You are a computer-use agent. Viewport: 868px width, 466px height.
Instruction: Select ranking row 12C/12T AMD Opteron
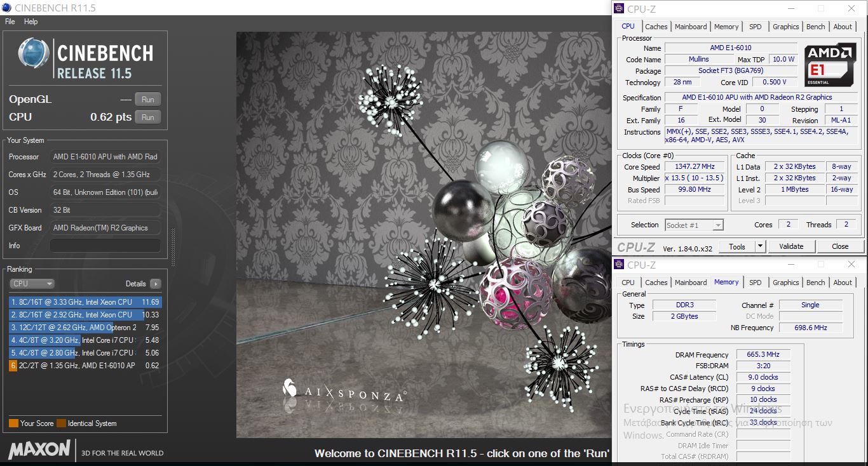click(85, 328)
